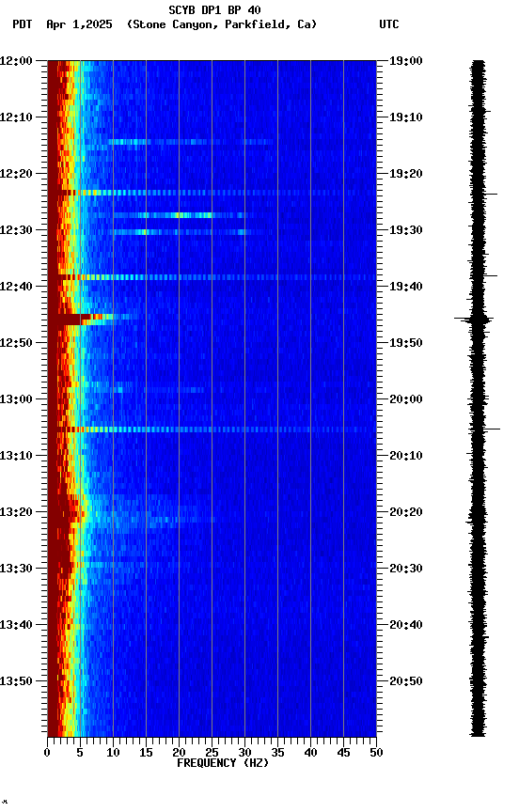Click the 40 Hz frequency axis label
The image size is (519, 812).
coord(310,753)
